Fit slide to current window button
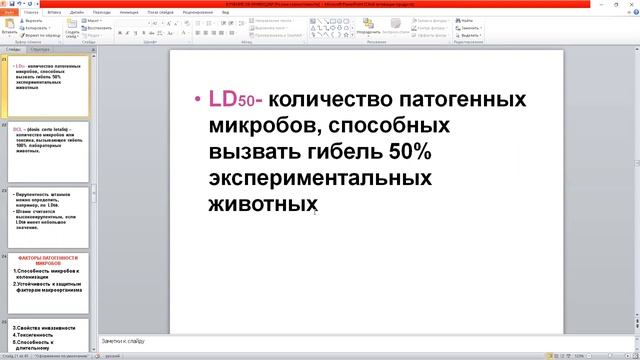 [x=635, y=356]
